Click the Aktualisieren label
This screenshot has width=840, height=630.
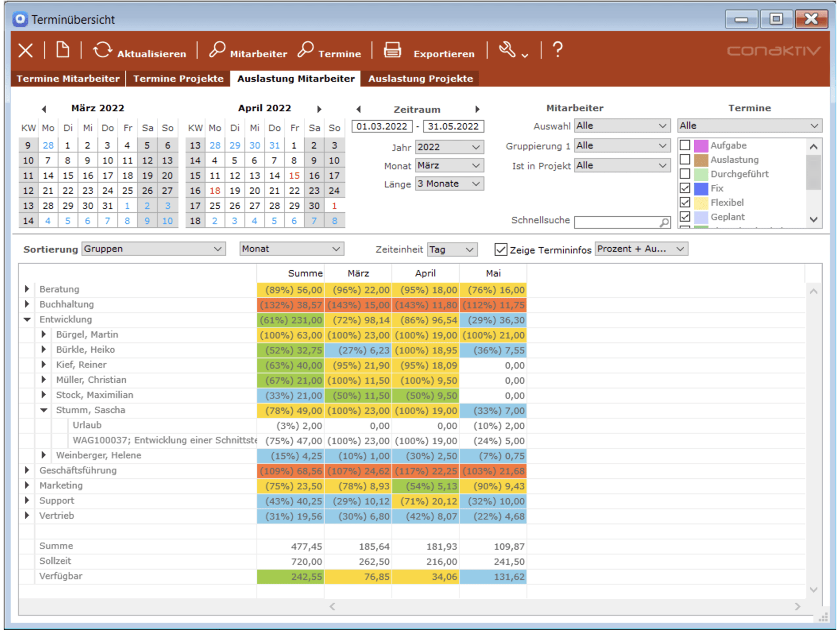152,54
